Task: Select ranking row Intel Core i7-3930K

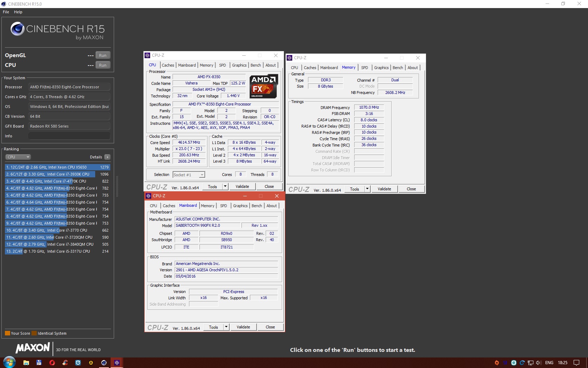Action: pos(57,174)
